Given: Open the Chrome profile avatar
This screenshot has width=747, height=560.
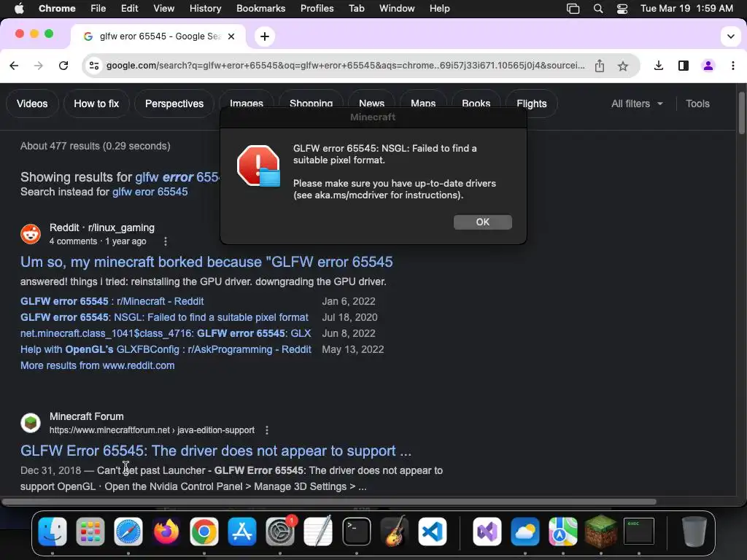Looking at the screenshot, I should pos(708,66).
